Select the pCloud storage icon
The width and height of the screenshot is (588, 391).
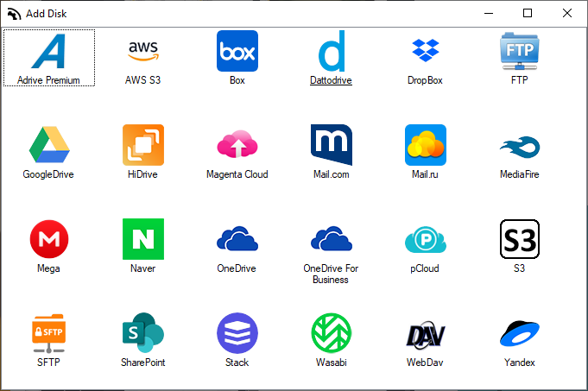(425, 240)
